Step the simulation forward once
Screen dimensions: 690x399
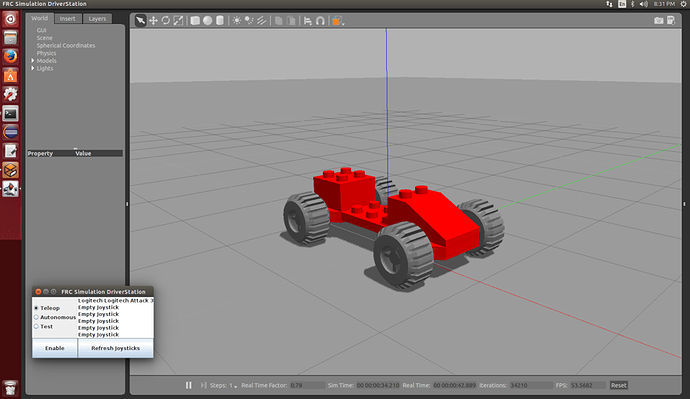point(203,385)
